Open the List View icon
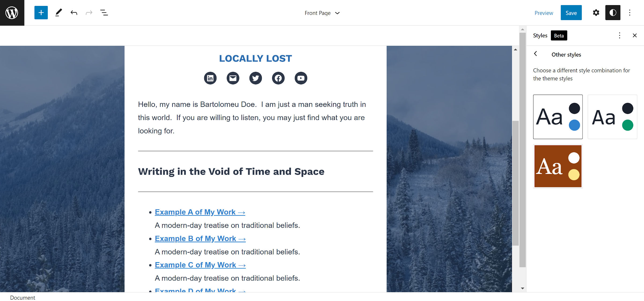The width and height of the screenshot is (644, 301). click(x=104, y=13)
